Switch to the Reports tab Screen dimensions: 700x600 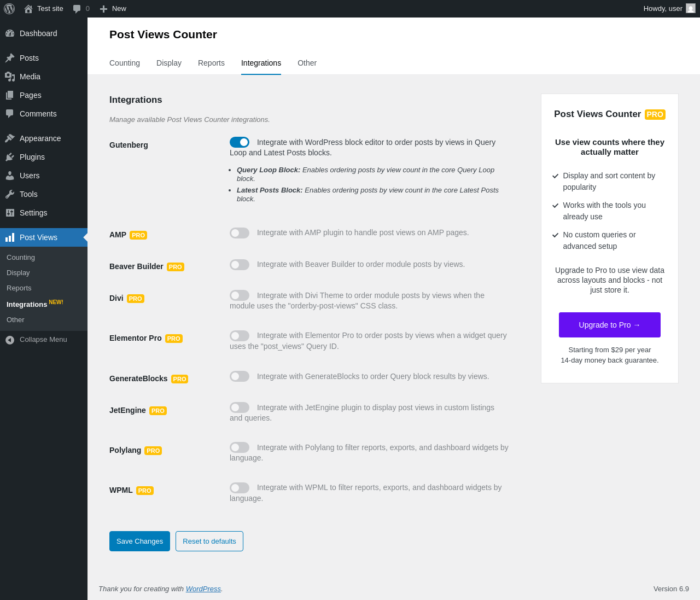[211, 63]
